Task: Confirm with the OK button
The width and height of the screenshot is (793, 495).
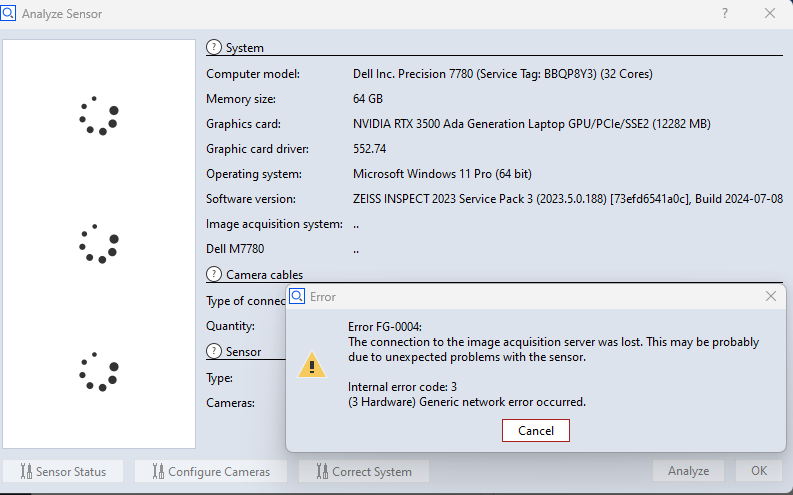Action: click(759, 471)
